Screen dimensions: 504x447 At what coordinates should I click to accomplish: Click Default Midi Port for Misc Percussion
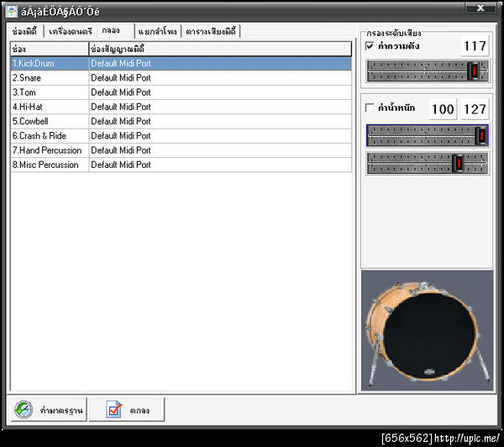tap(220, 165)
